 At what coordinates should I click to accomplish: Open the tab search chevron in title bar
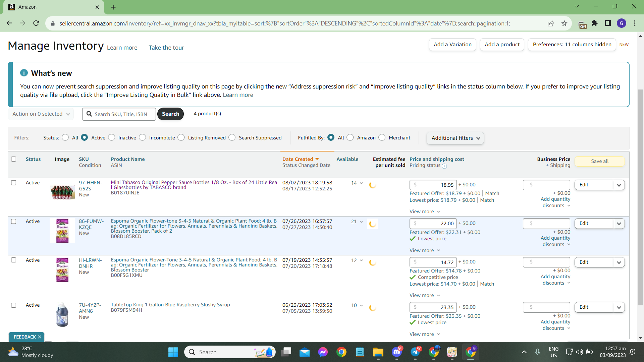coord(577,6)
